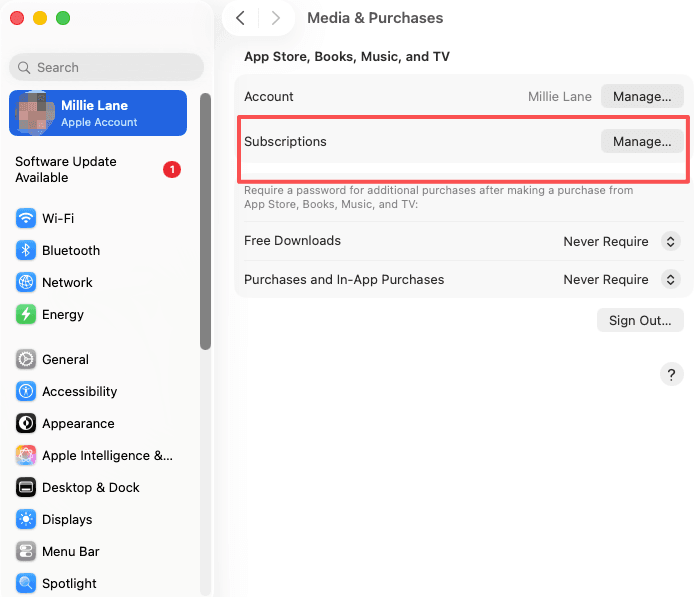Select the Displays sun icon

coord(26,520)
